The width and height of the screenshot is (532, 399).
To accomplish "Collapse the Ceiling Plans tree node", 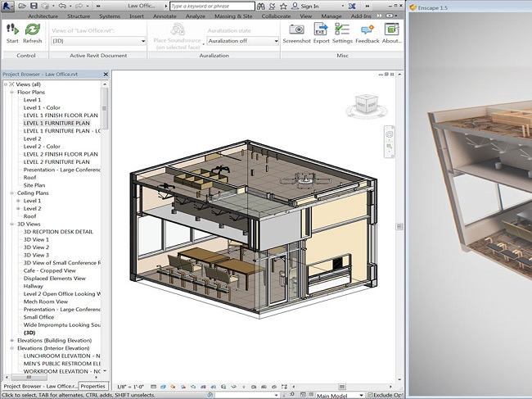I will pos(12,193).
